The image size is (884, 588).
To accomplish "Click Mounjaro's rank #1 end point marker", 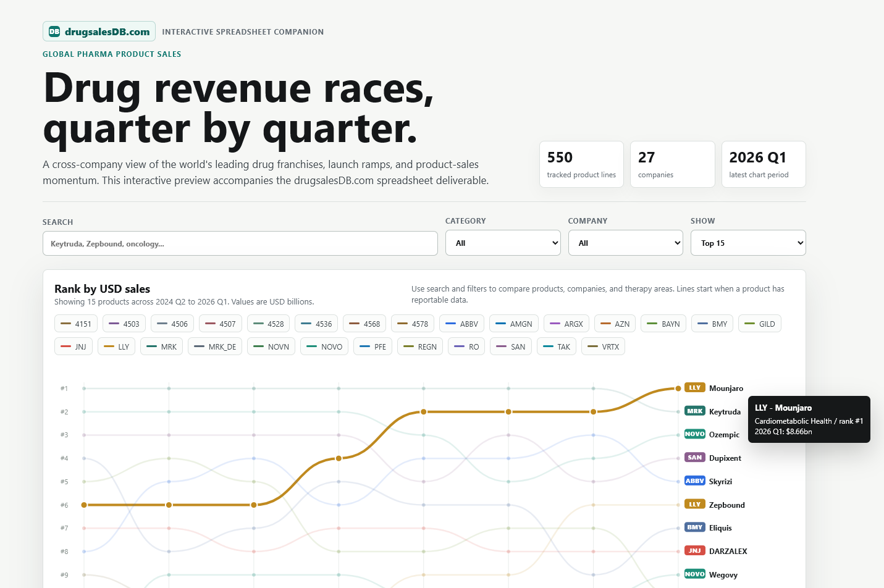I will click(x=678, y=388).
